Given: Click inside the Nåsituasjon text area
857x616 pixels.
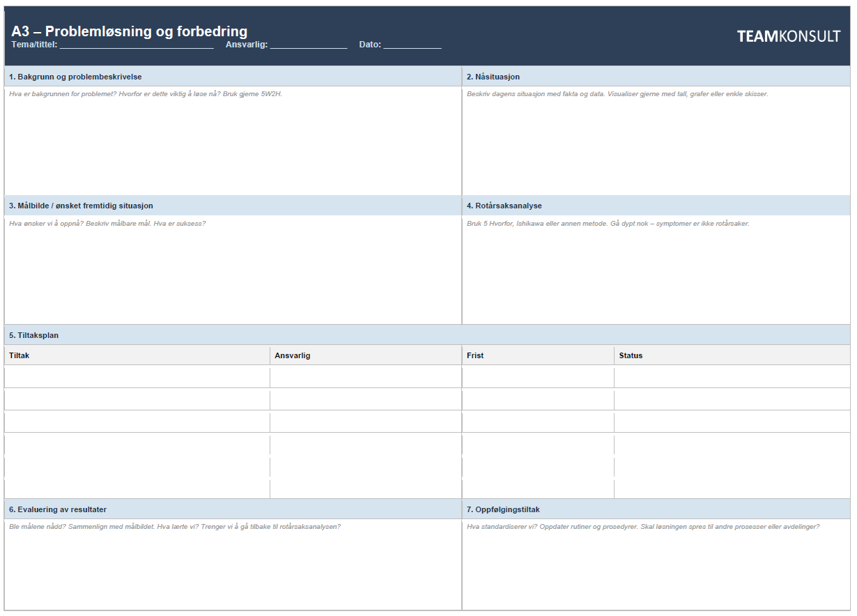Looking at the screenshot, I should (x=655, y=146).
